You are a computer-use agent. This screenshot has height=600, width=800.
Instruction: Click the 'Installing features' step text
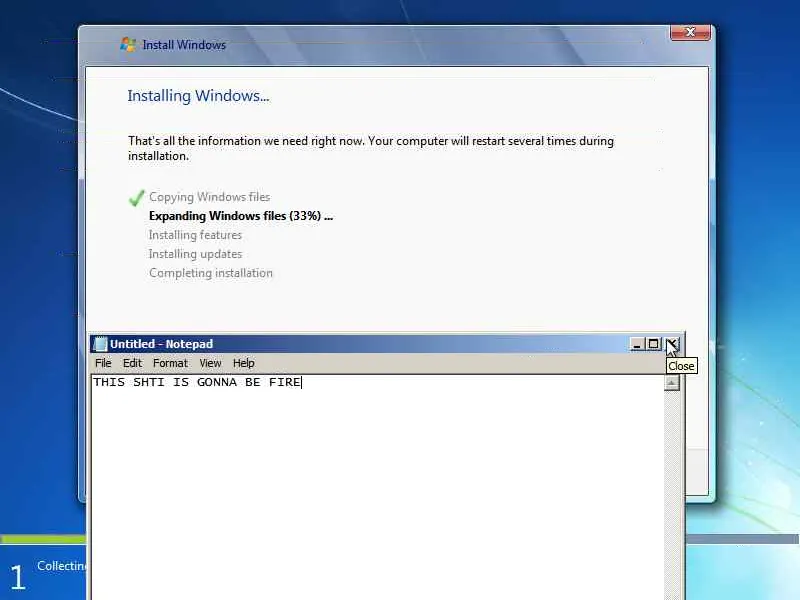click(195, 235)
